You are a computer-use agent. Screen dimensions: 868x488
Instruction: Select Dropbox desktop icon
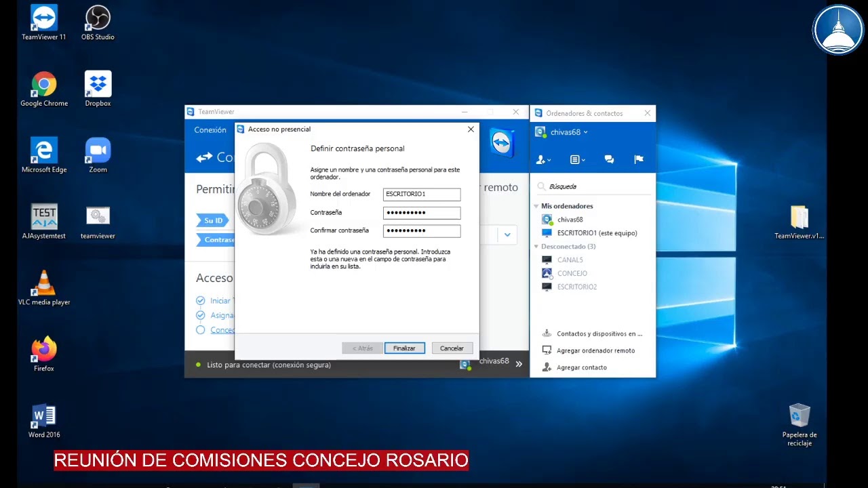coord(98,89)
